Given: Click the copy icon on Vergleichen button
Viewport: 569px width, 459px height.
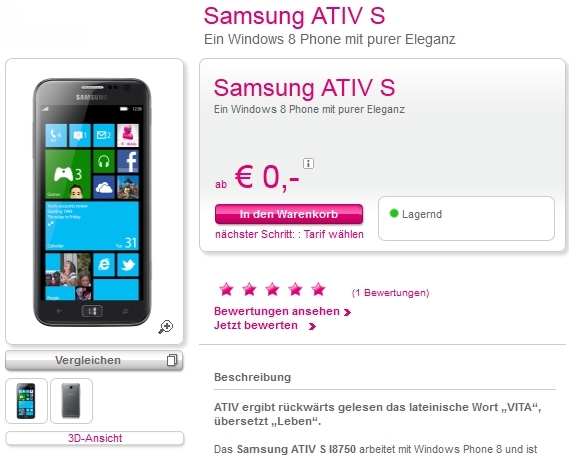Looking at the screenshot, I should pyautogui.click(x=172, y=360).
